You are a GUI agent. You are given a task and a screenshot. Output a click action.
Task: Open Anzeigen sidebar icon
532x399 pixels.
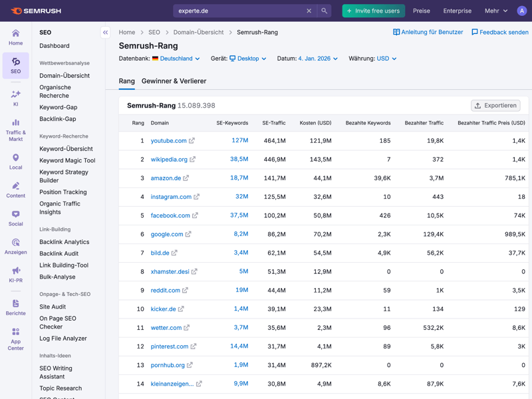point(15,246)
